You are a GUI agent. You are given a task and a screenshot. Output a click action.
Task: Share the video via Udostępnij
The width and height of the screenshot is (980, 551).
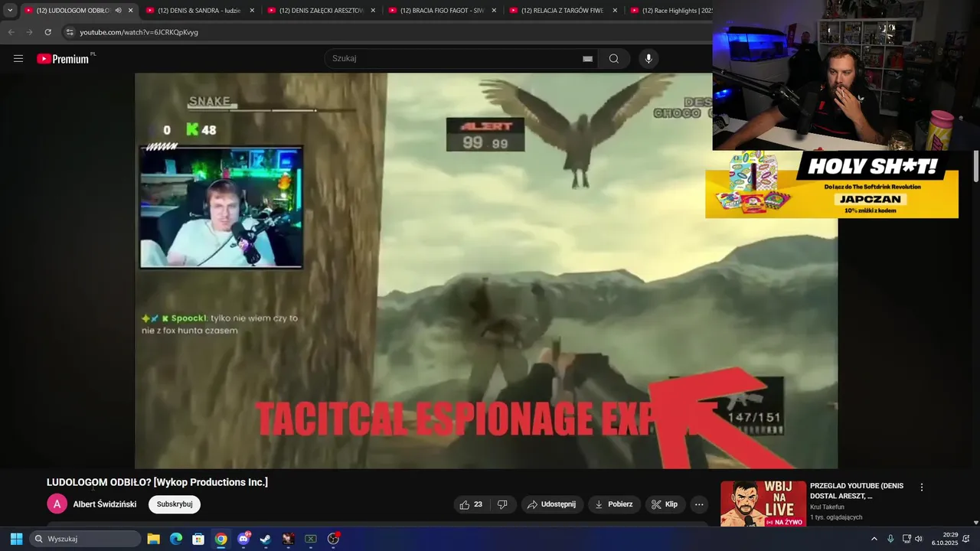[552, 504]
